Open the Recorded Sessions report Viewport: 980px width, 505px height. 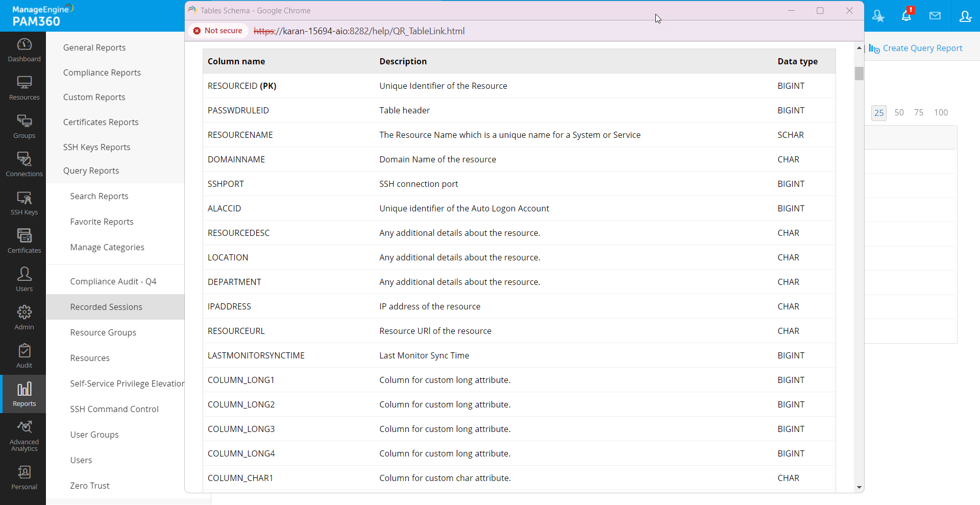pyautogui.click(x=106, y=307)
